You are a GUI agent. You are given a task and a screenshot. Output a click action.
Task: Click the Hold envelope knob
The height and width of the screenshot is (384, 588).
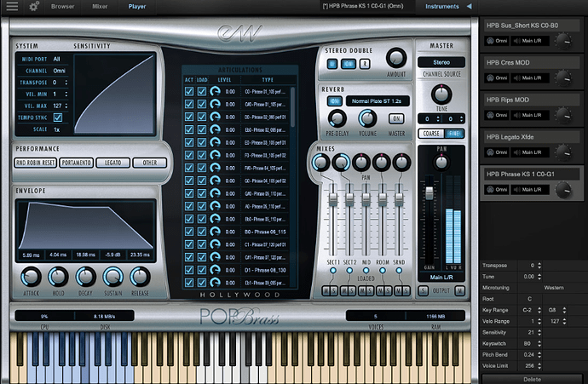pyautogui.click(x=58, y=277)
